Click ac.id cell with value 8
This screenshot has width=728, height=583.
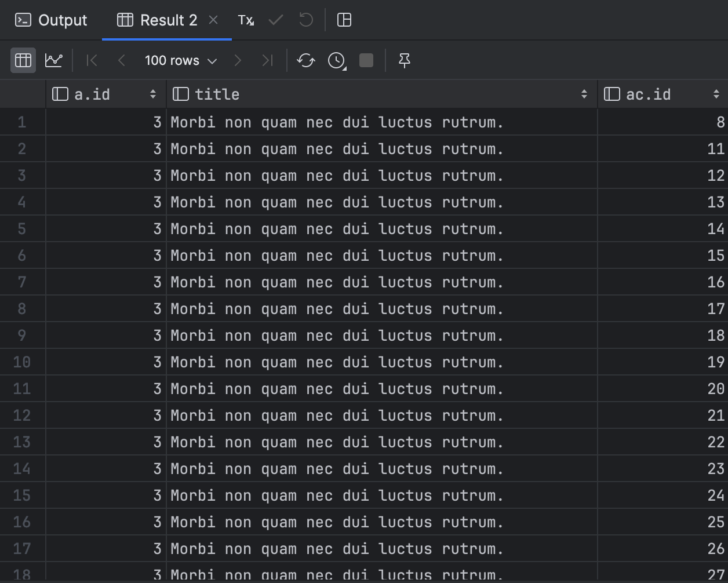pyautogui.click(x=663, y=122)
